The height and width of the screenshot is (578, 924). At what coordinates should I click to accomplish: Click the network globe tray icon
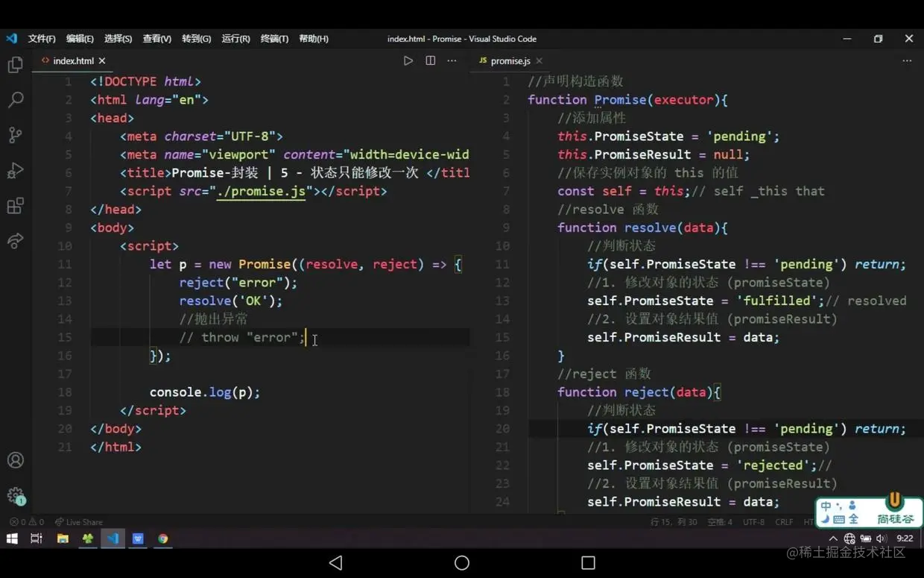pos(849,538)
